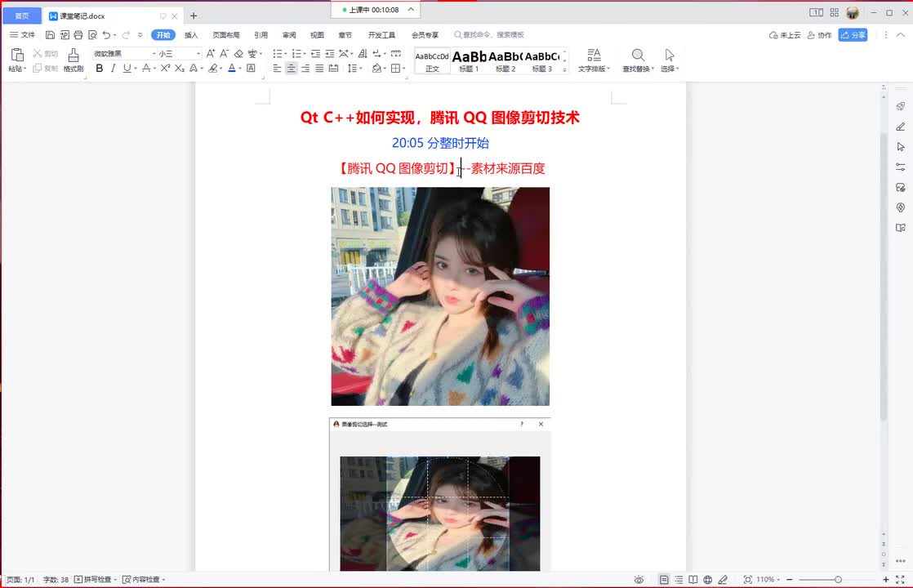The image size is (913, 588).
Task: Click the Print icon in quick toolbar
Action: pyautogui.click(x=78, y=35)
